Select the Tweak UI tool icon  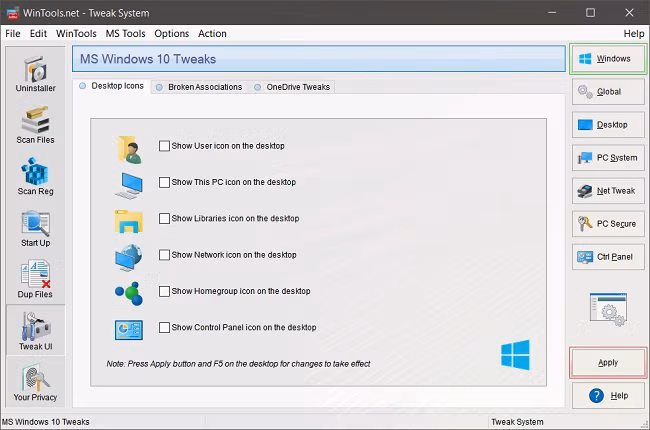point(35,330)
